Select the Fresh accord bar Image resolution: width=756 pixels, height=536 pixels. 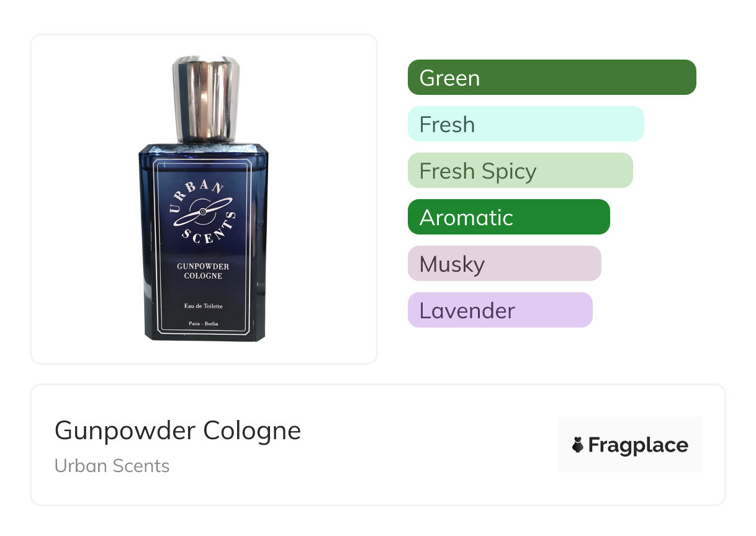(526, 124)
